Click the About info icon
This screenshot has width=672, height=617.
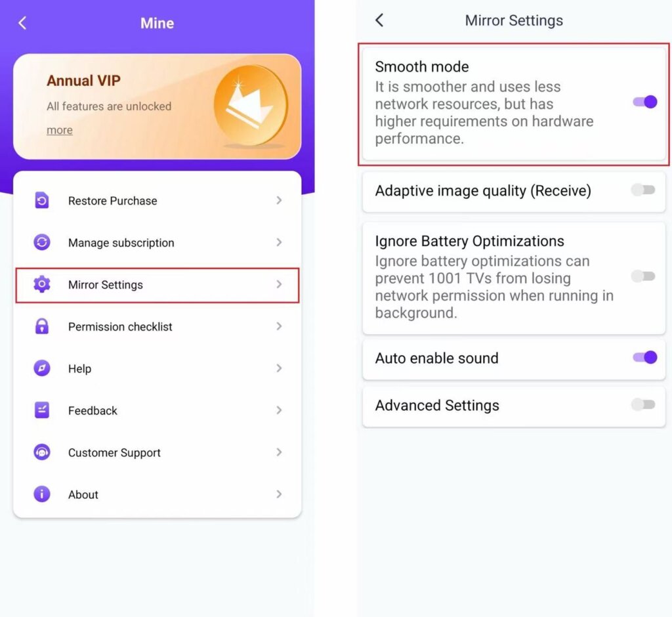[42, 495]
